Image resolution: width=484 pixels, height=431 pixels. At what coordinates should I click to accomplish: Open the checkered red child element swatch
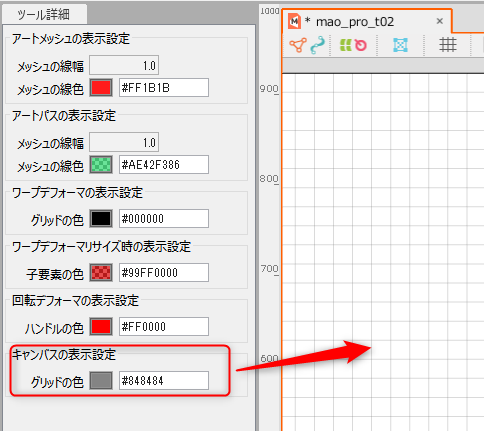coord(101,273)
